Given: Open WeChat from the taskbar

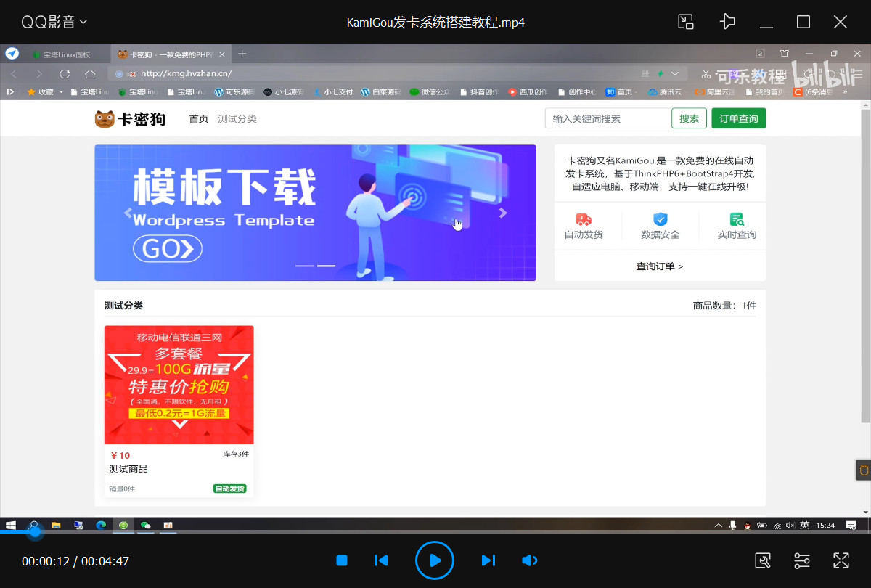Looking at the screenshot, I should point(146,525).
